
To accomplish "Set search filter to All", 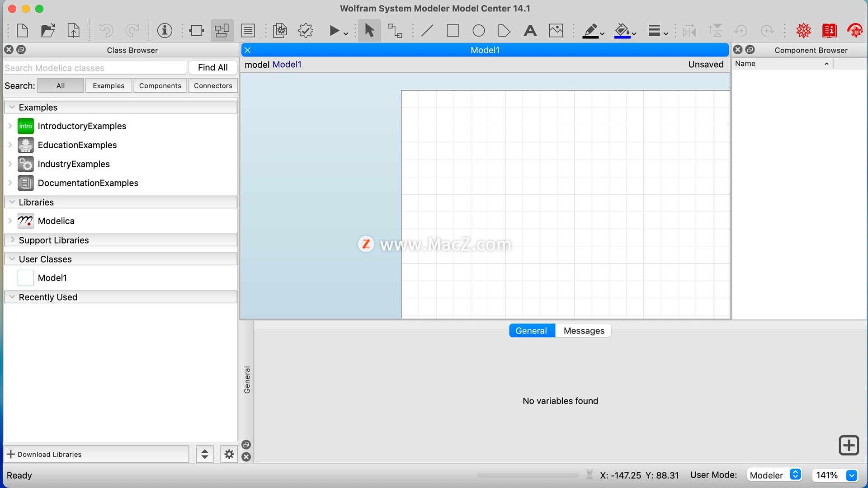I will 61,85.
